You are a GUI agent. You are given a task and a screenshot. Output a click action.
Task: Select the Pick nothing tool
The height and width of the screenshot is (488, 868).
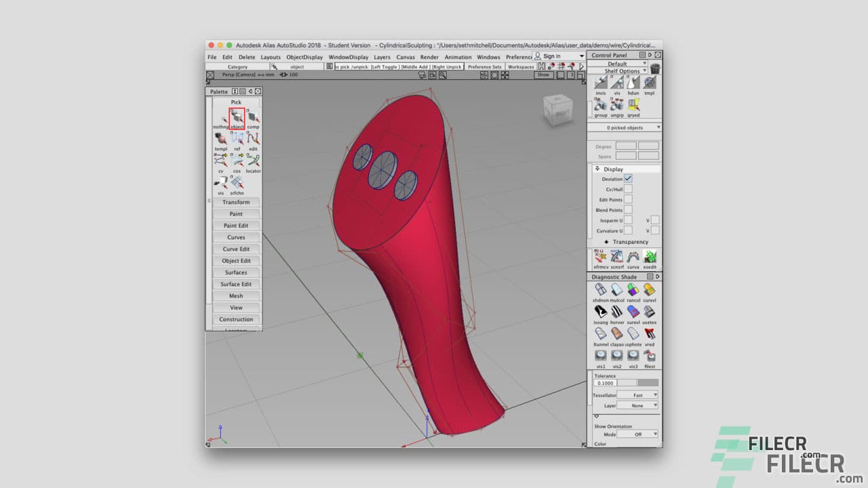coord(220,117)
